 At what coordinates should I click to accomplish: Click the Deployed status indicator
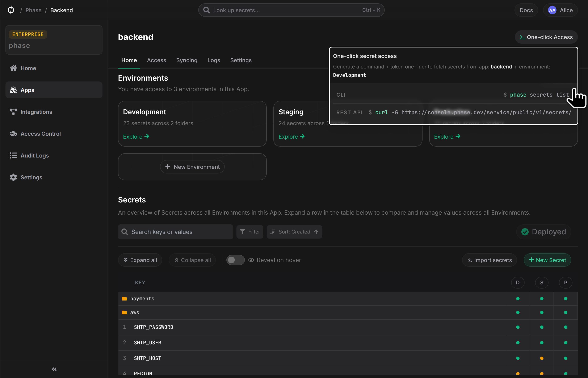pos(543,231)
